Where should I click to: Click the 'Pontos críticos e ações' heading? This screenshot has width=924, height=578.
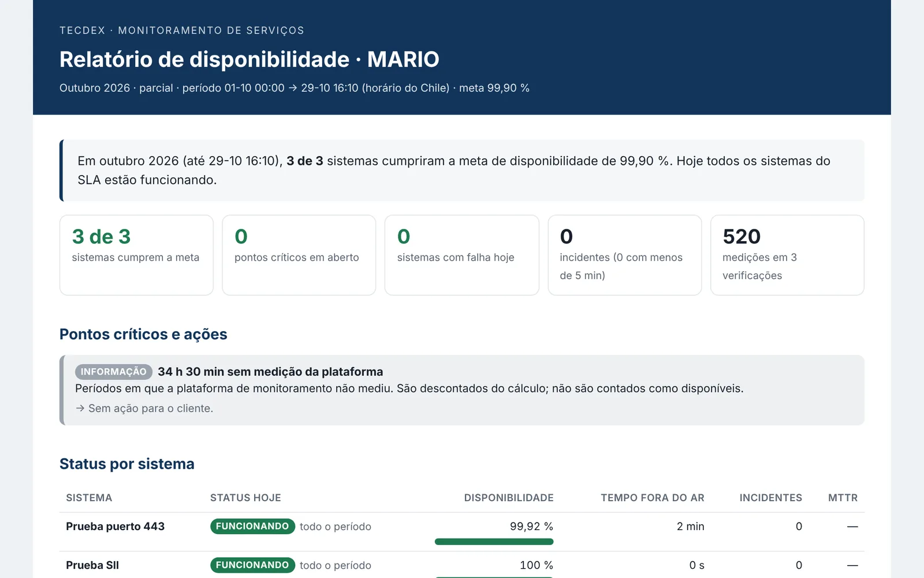[x=143, y=334]
